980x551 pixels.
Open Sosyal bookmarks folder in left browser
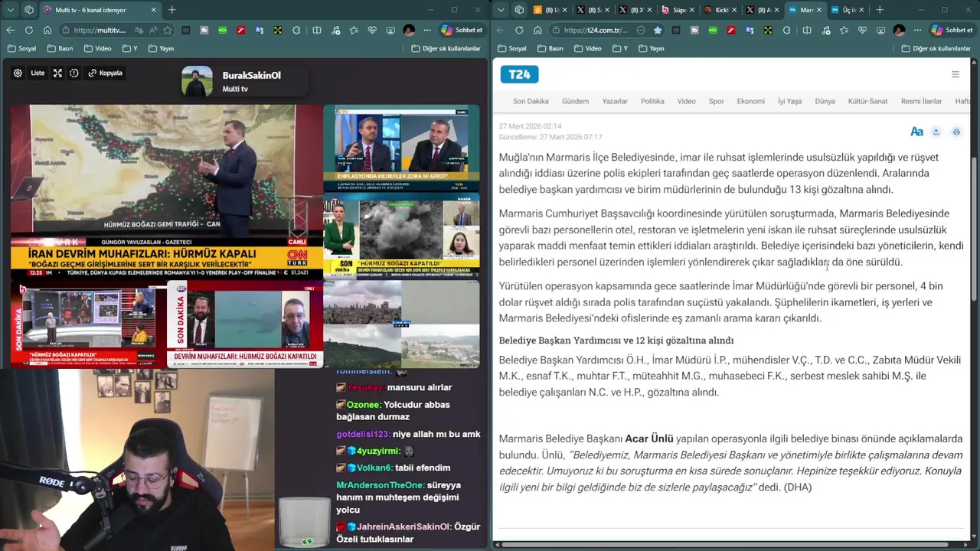[x=21, y=48]
